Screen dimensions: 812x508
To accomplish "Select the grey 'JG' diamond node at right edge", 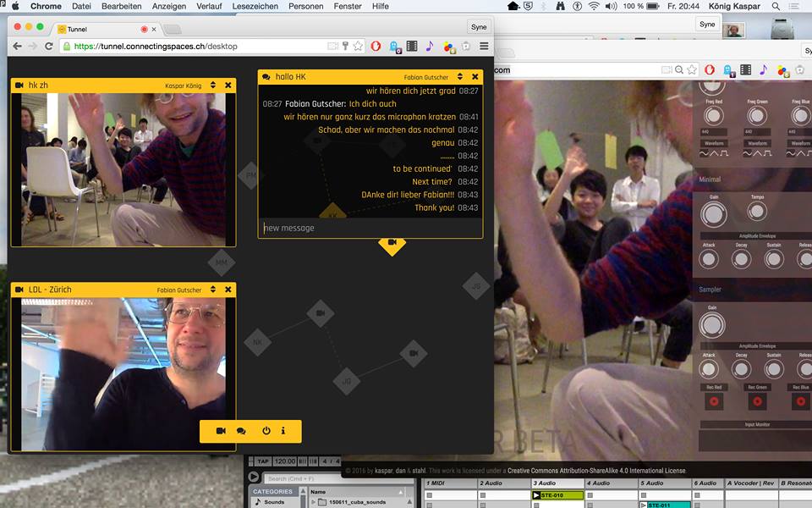I will pos(476,286).
